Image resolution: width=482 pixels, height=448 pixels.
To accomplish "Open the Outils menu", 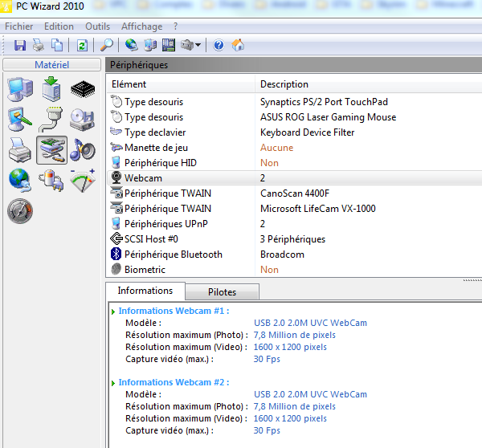I will coord(98,26).
